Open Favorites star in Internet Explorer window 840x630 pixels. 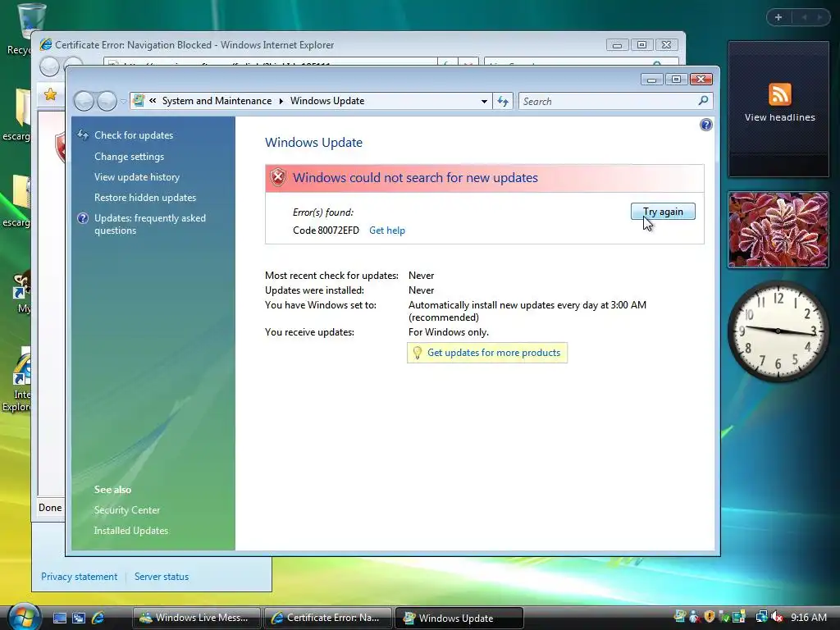point(50,94)
